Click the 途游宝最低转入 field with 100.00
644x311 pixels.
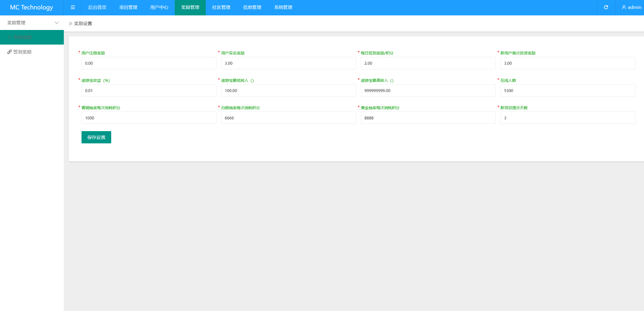tap(288, 91)
